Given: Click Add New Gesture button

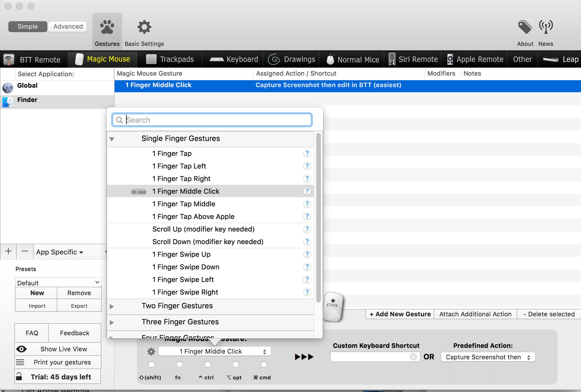Looking at the screenshot, I should pyautogui.click(x=400, y=314).
